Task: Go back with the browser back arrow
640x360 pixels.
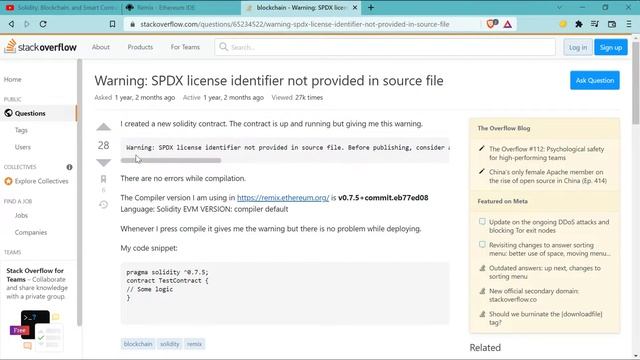Action: coord(11,24)
